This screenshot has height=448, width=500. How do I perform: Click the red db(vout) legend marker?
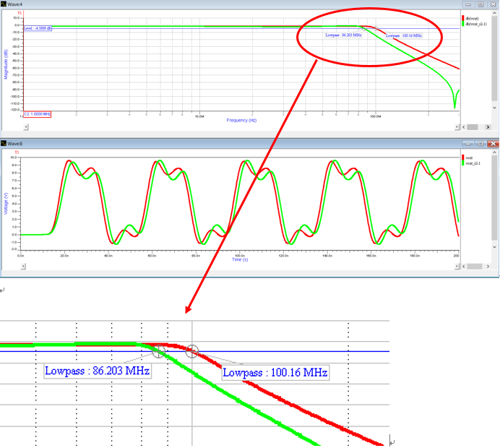point(463,18)
